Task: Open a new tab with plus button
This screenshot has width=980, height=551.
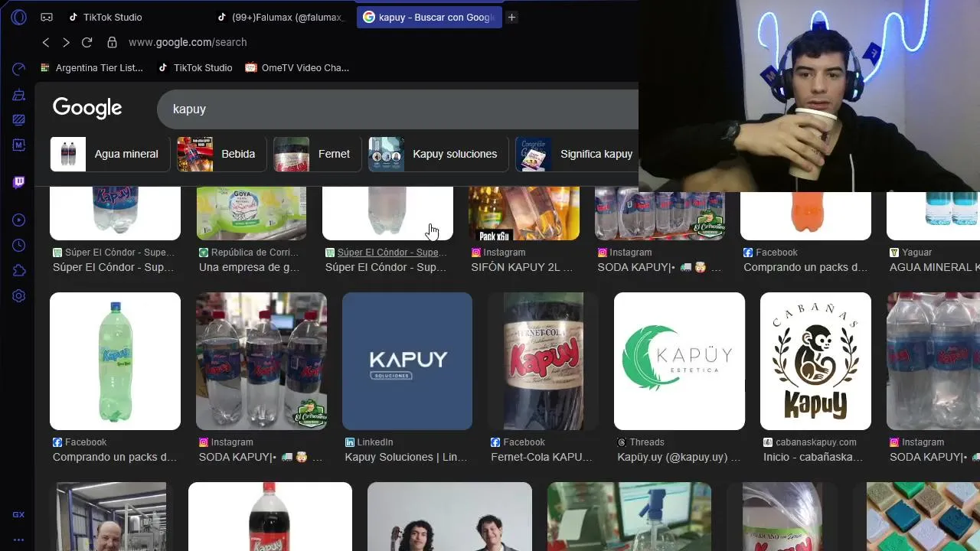Action: tap(511, 17)
